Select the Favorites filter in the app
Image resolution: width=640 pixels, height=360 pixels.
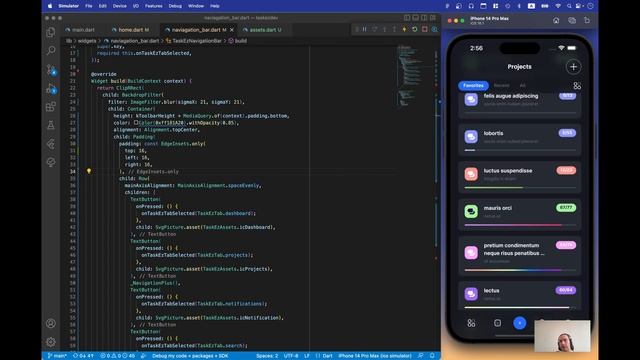[473, 85]
